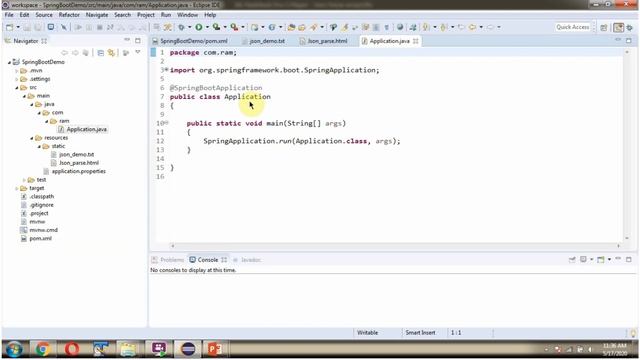The width and height of the screenshot is (640, 360).
Task: Click the Debug bug icon in toolbar
Action: click(181, 27)
